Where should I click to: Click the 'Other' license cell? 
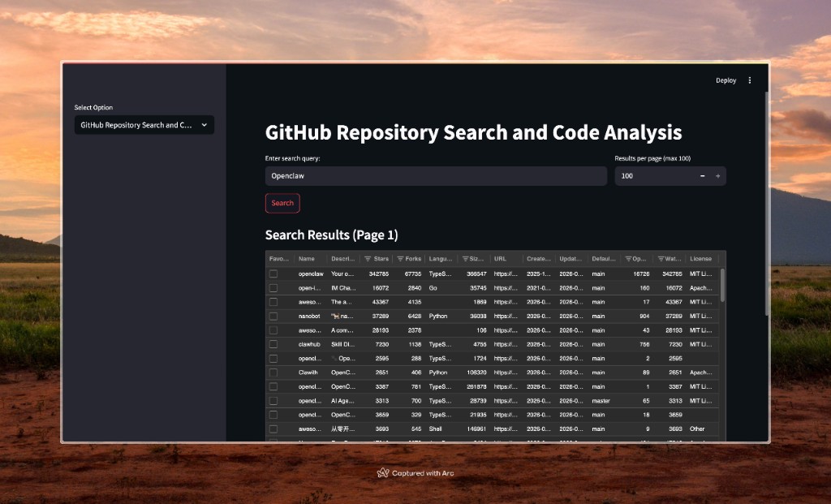click(702, 429)
